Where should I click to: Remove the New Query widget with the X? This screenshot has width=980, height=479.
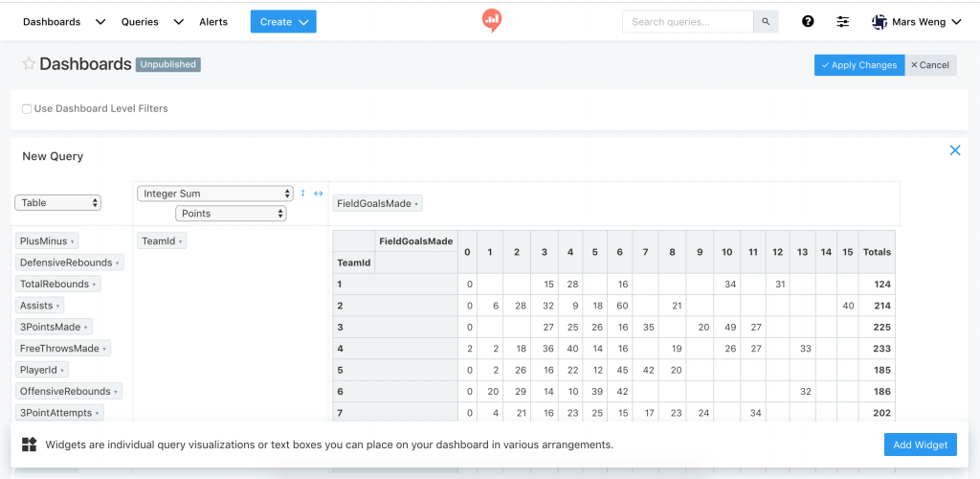coord(955,150)
